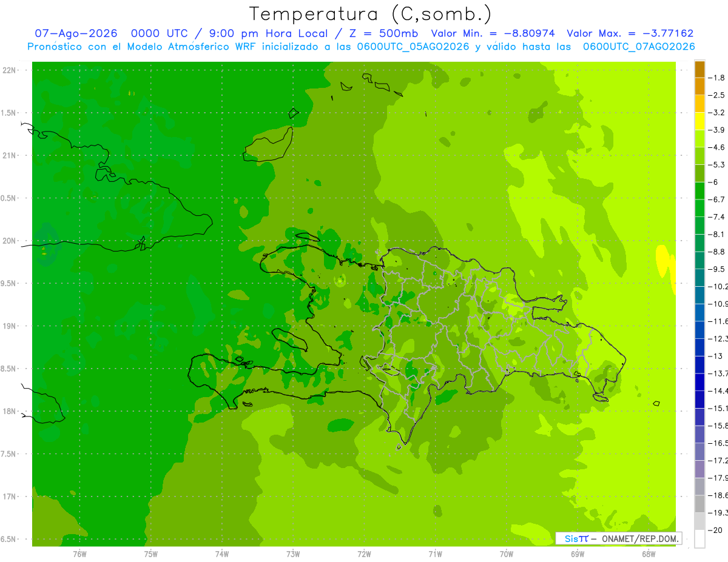Viewport: 728px width, 562px height.
Task: Click the "71W" longitude label
Action: tap(435, 554)
